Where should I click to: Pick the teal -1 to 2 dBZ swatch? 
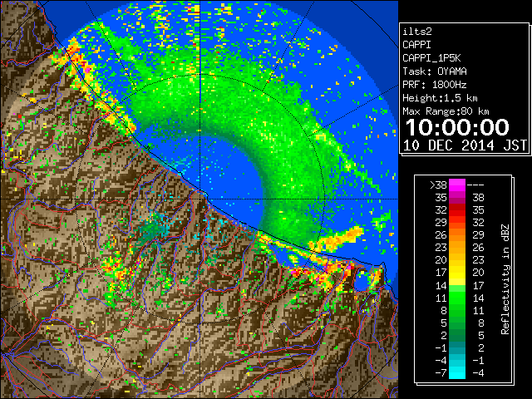(x=457, y=347)
